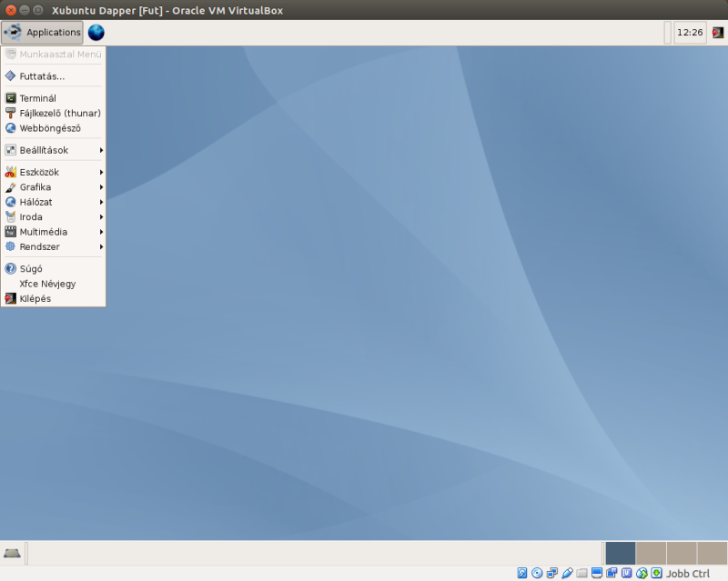
Task: Launch the web browser globe icon in top panel
Action: pyautogui.click(x=96, y=33)
